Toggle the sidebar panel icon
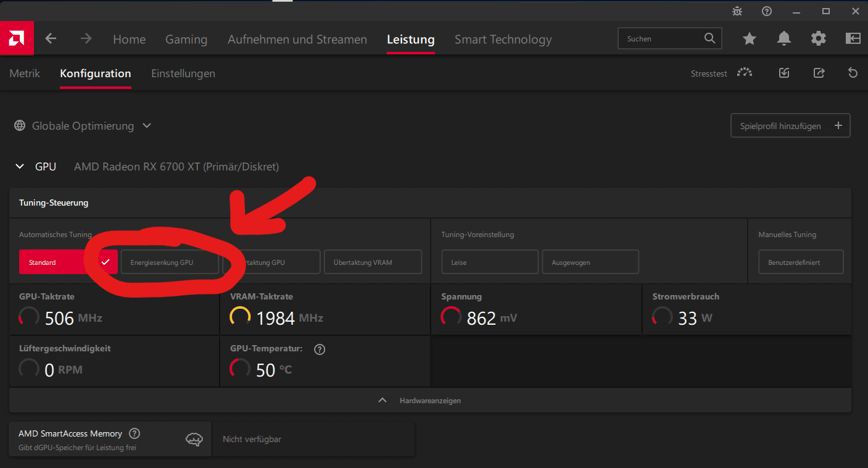The width and height of the screenshot is (868, 468). (x=853, y=39)
